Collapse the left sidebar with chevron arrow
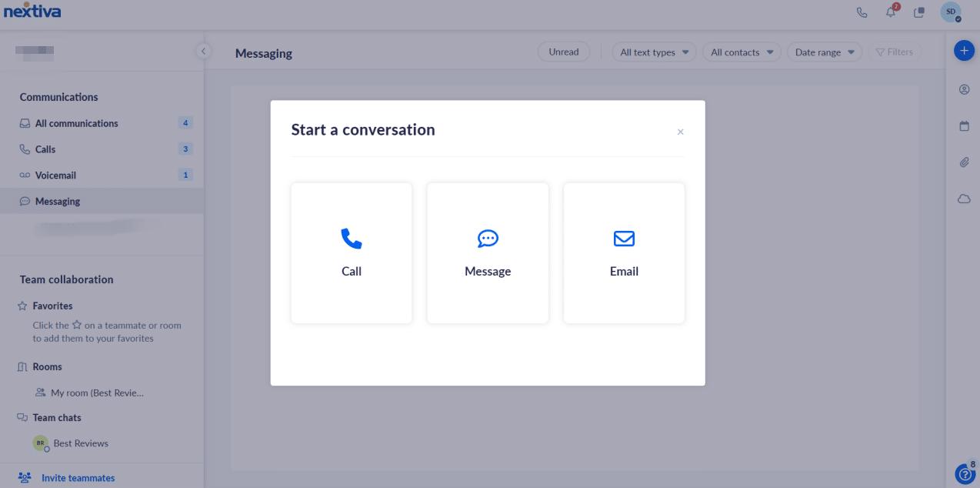 tap(203, 50)
